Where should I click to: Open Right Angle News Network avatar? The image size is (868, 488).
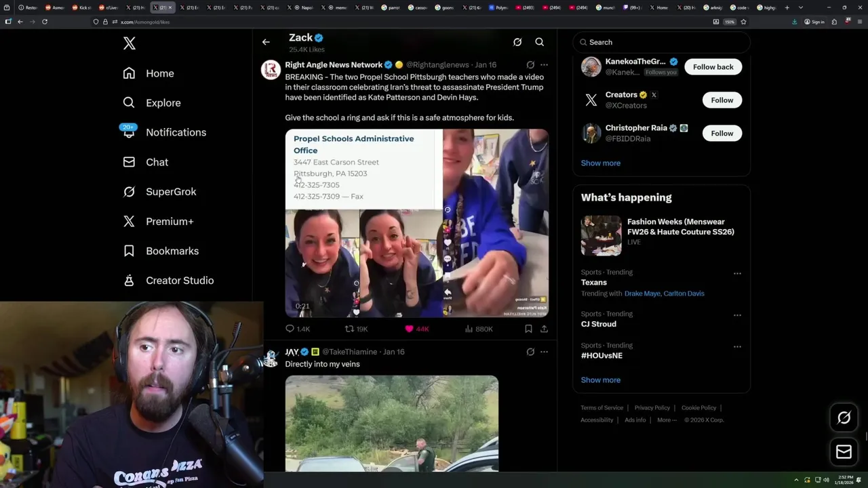[x=271, y=70]
